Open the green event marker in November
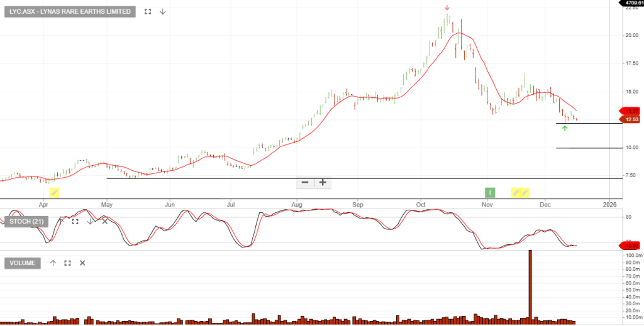The height and width of the screenshot is (326, 644). tap(489, 192)
